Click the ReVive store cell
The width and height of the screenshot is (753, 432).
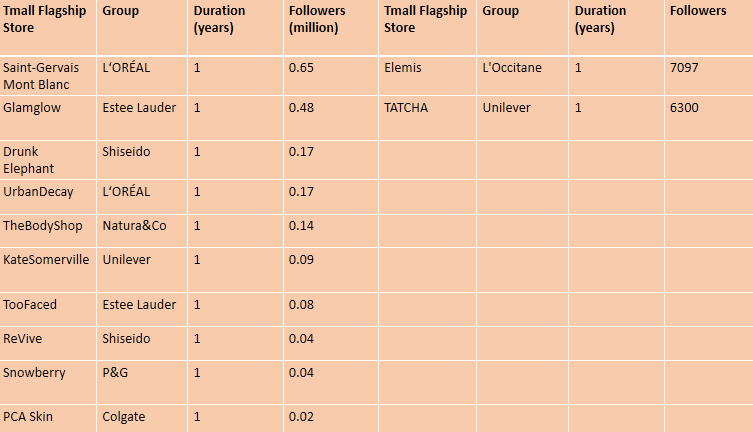[x=48, y=344]
